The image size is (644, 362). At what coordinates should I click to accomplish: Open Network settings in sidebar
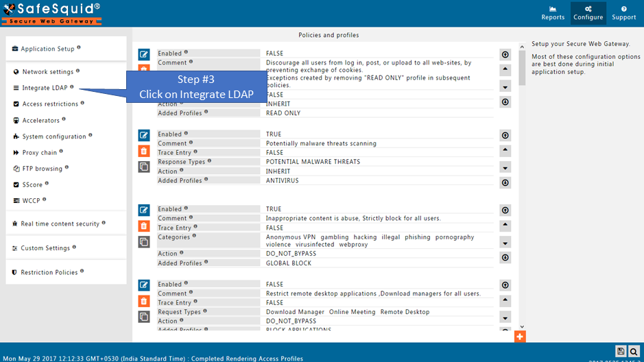click(x=47, y=72)
